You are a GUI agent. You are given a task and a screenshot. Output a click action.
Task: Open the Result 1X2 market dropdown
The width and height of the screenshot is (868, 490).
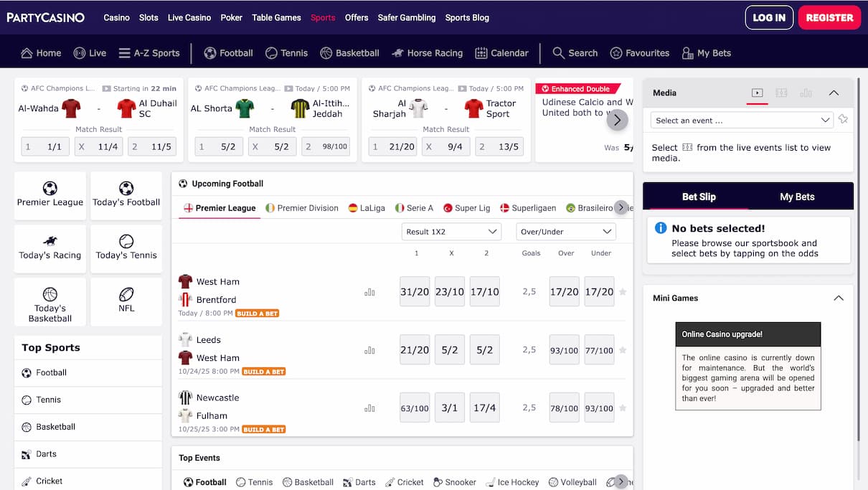451,232
